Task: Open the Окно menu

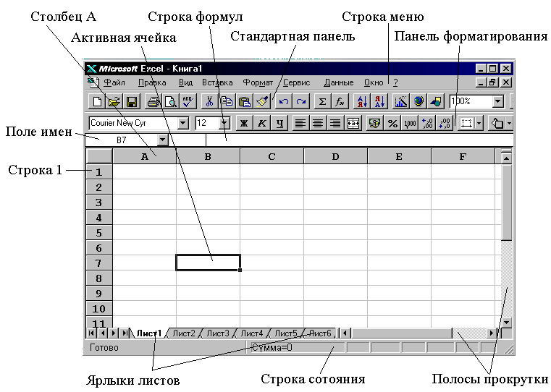Action: pos(374,83)
